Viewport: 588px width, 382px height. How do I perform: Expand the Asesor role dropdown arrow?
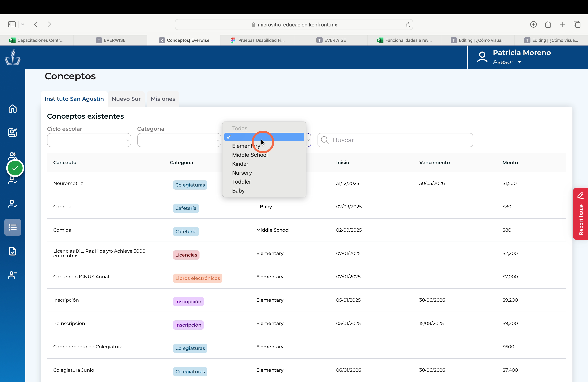[520, 62]
